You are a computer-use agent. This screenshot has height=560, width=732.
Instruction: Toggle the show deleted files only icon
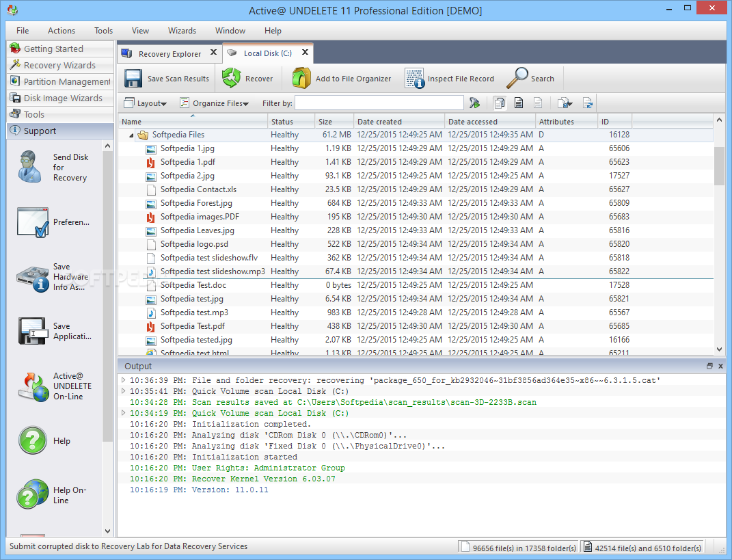point(538,103)
